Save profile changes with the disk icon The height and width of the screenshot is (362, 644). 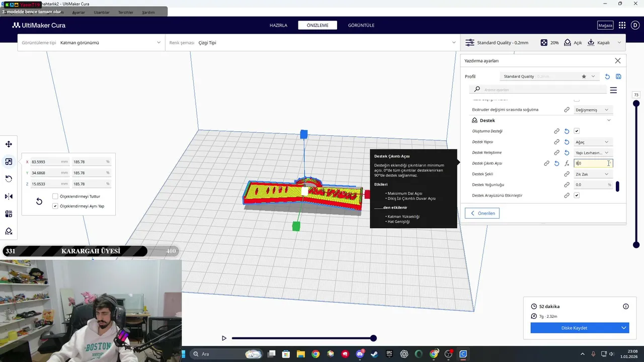(x=618, y=76)
